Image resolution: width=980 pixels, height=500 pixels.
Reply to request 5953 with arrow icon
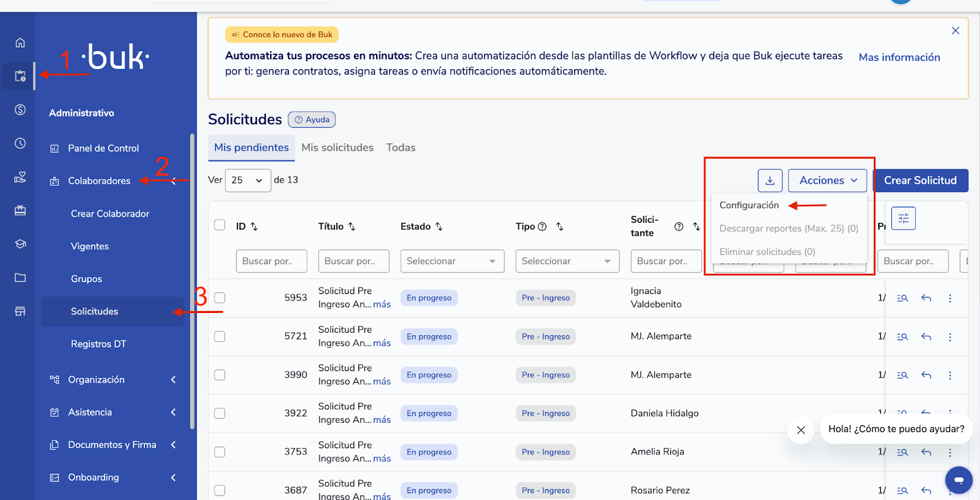pyautogui.click(x=926, y=298)
